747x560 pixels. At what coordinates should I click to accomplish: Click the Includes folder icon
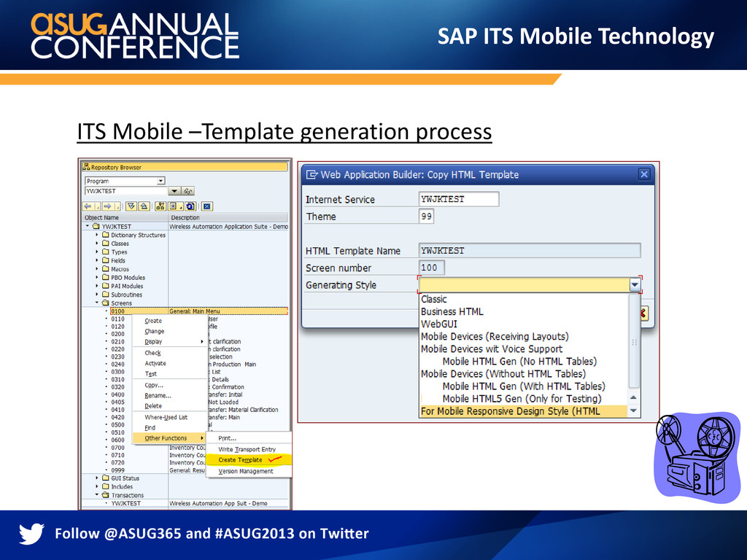pyautogui.click(x=106, y=486)
